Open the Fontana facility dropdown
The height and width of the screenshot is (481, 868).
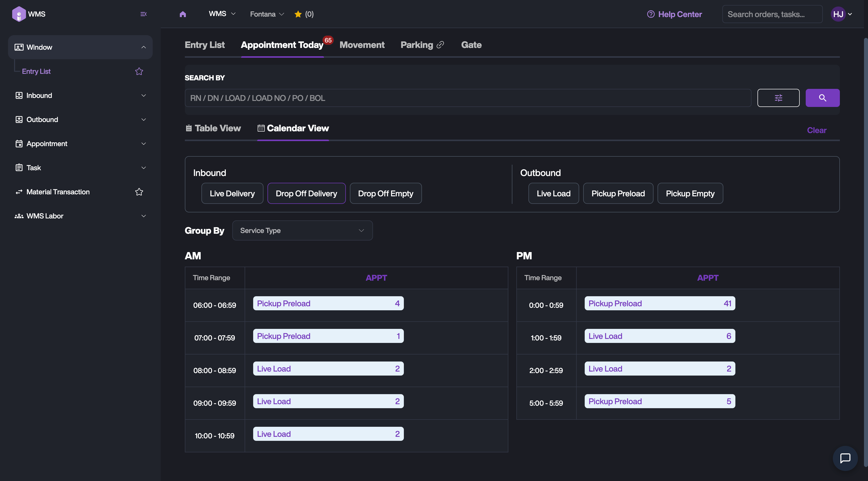pos(267,14)
